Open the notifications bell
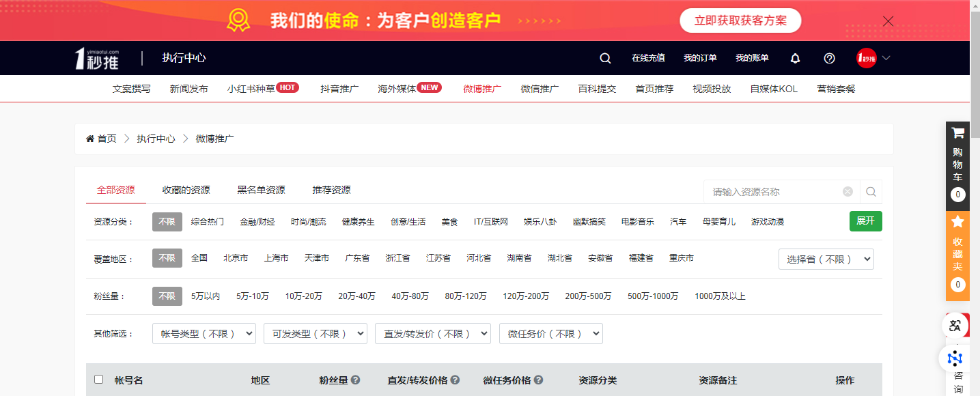Screen dimensions: 980x396 (795, 59)
